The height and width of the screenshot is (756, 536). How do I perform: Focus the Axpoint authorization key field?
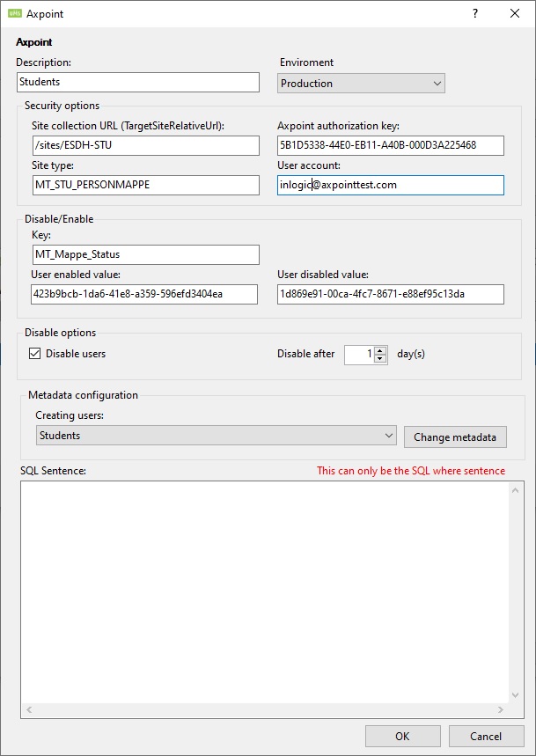390,145
